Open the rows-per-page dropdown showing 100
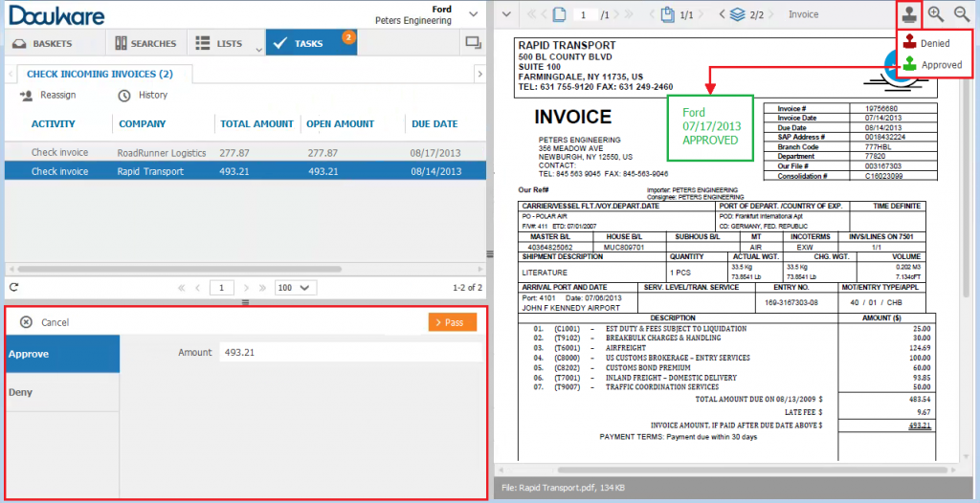 pos(295,287)
